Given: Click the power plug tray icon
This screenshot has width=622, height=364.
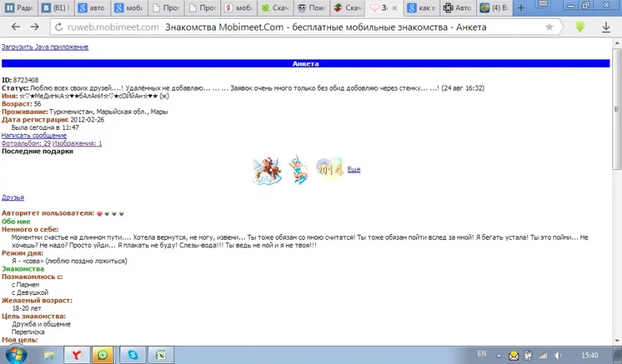Looking at the screenshot, I should click(528, 356).
